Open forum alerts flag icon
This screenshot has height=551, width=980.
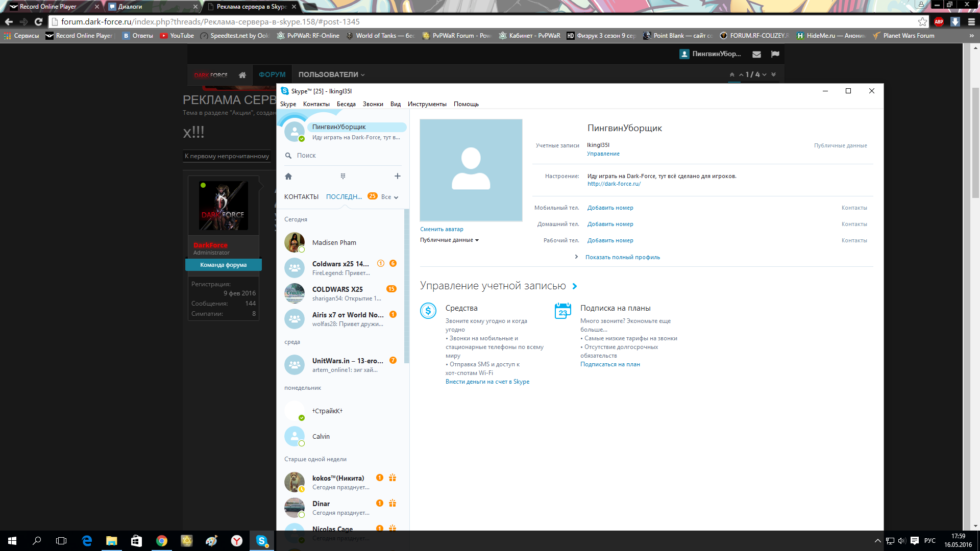(775, 54)
